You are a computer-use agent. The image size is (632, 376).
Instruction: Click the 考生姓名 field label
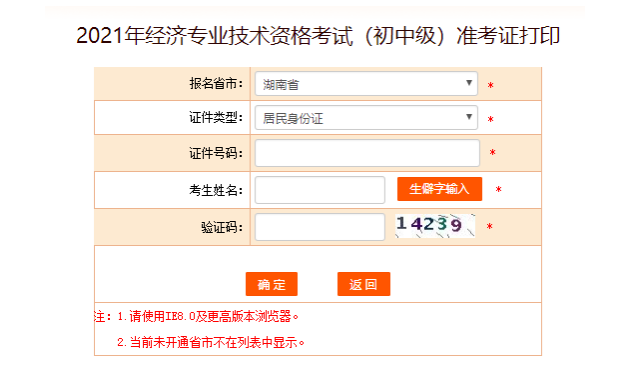(216, 190)
